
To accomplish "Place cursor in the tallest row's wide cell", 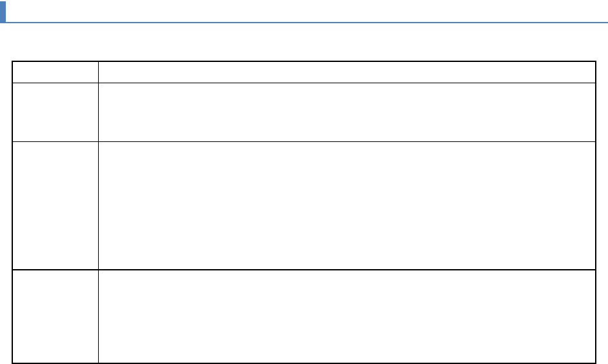I will tap(346, 205).
